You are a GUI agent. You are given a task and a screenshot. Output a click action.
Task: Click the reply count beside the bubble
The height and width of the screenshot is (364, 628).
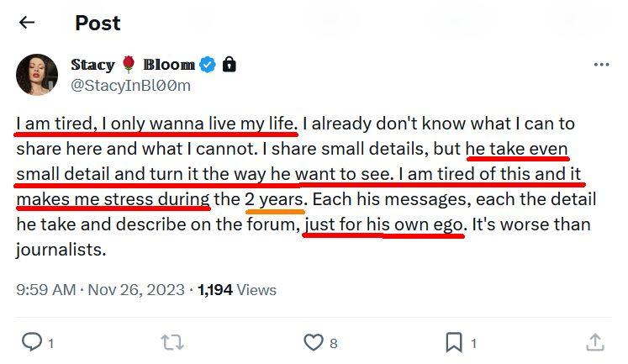pyautogui.click(x=51, y=343)
